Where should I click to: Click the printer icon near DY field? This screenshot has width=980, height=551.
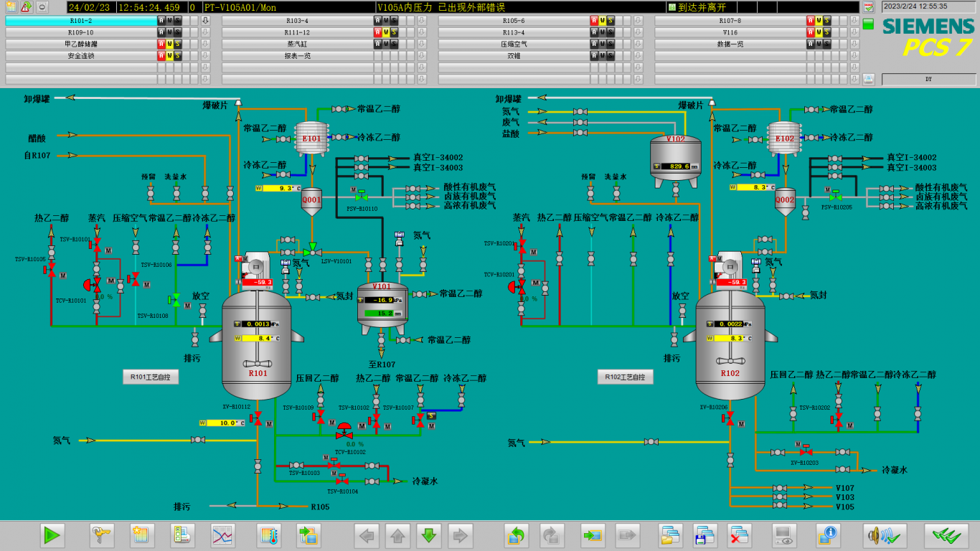868,78
